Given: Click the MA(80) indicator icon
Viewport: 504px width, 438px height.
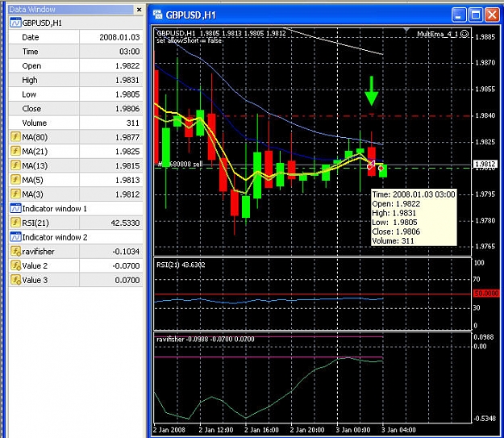Looking at the screenshot, I should click(x=15, y=137).
